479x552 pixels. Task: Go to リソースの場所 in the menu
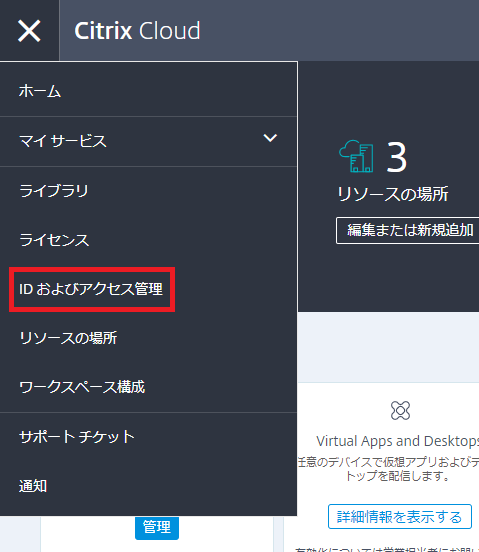coord(149,338)
